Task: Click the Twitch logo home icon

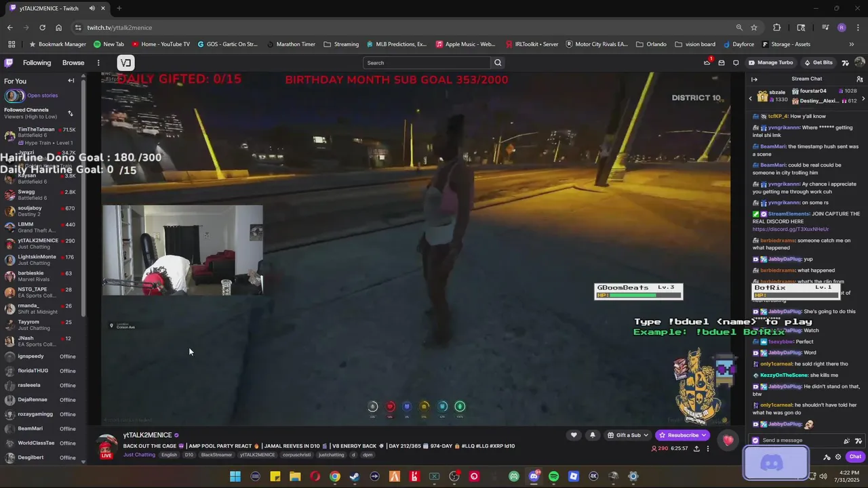Action: [8, 63]
